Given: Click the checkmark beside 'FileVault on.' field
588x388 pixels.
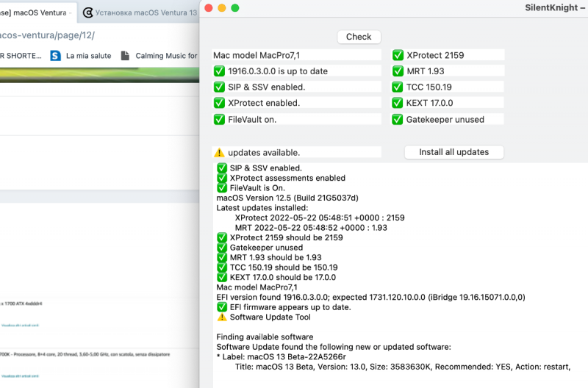Looking at the screenshot, I should 219,119.
